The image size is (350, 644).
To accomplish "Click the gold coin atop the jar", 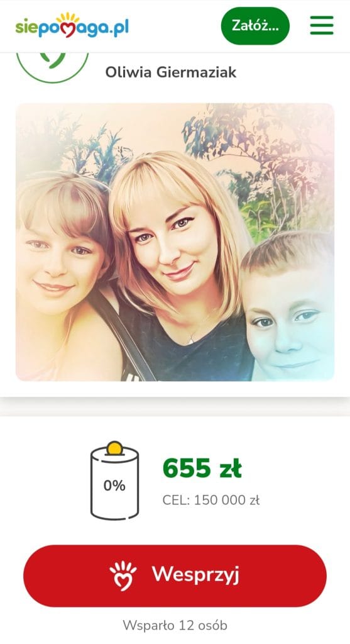I will [x=114, y=448].
